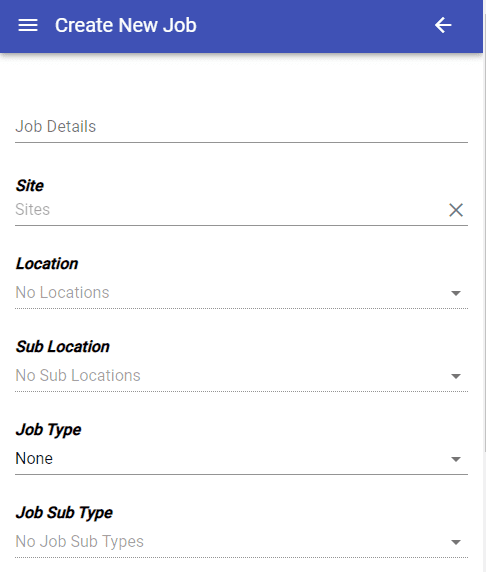Open the Sub Location dropdown arrow
This screenshot has width=486, height=572.
click(x=456, y=376)
